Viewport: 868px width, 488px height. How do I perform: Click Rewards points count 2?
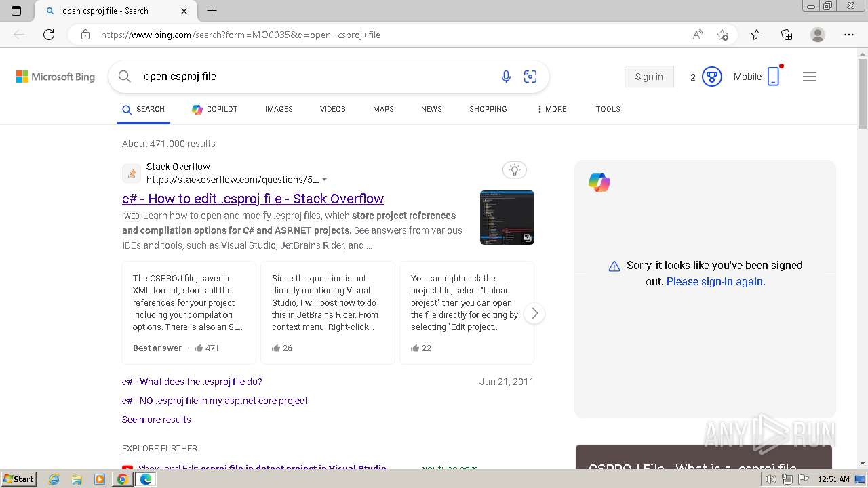692,77
